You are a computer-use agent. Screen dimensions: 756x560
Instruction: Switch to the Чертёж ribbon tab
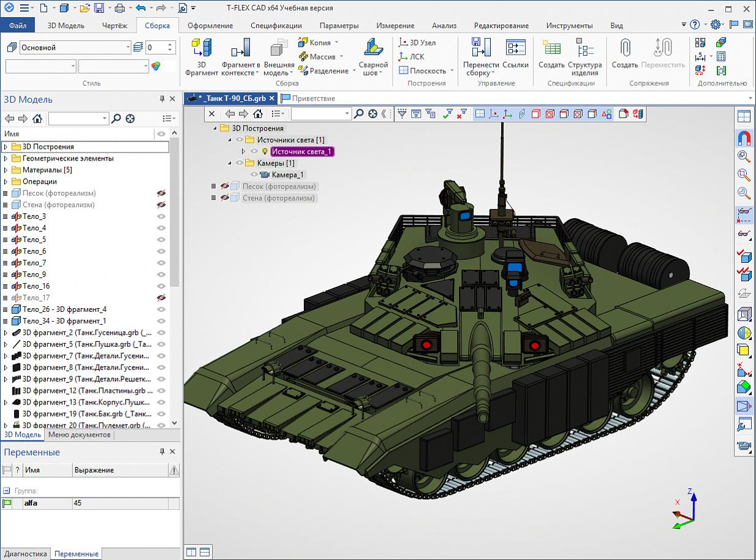[x=113, y=26]
